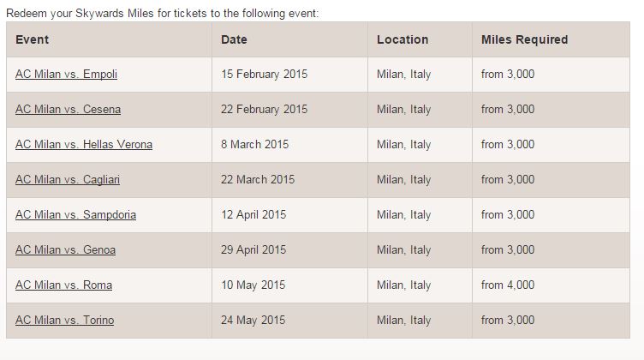Click the 29 April 2015 date cell

[x=253, y=250]
